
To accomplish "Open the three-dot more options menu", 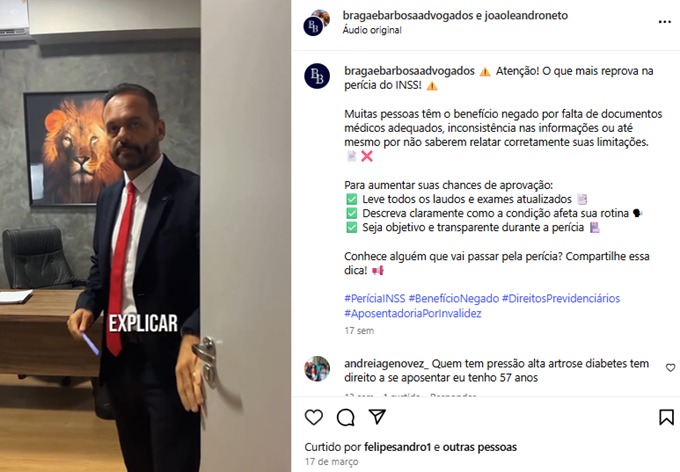I will coord(664,22).
